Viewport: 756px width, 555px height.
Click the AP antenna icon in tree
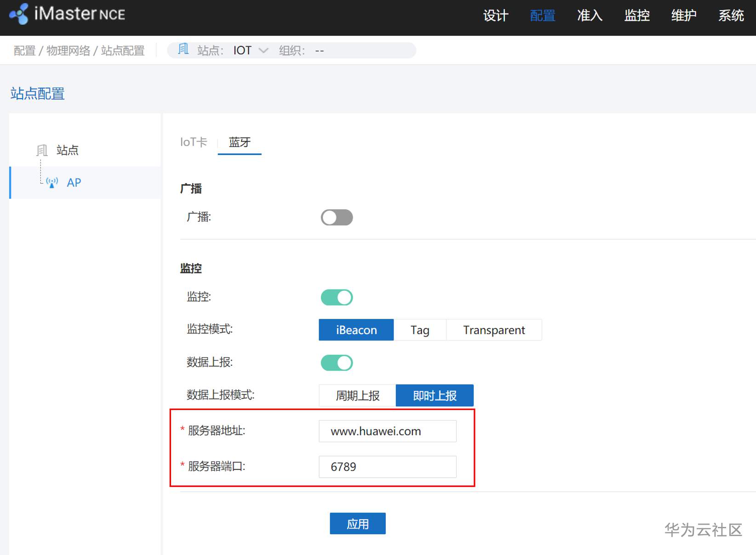click(52, 183)
